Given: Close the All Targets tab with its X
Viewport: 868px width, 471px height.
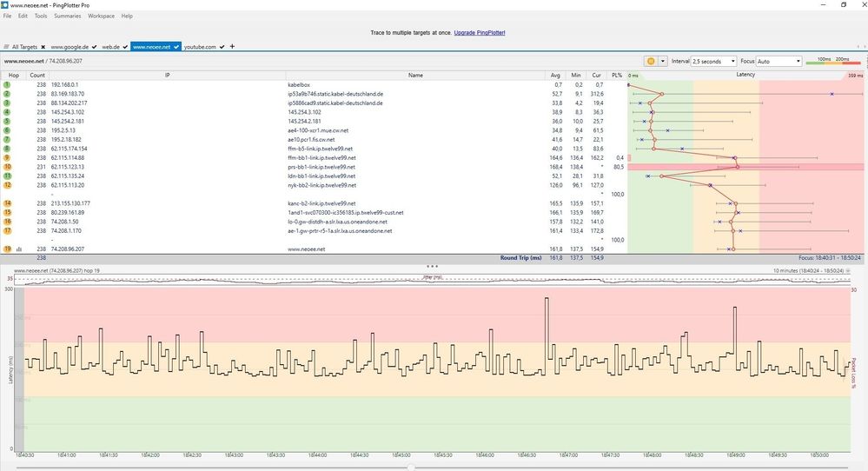Looking at the screenshot, I should click(x=43, y=47).
